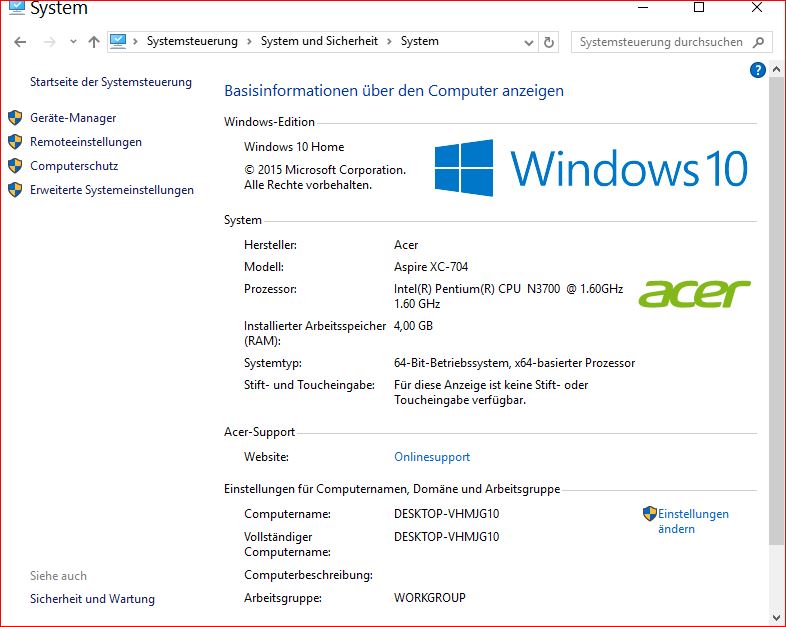Click the shield icon next to Geräte-Manager
The height and width of the screenshot is (627, 786).
point(15,118)
